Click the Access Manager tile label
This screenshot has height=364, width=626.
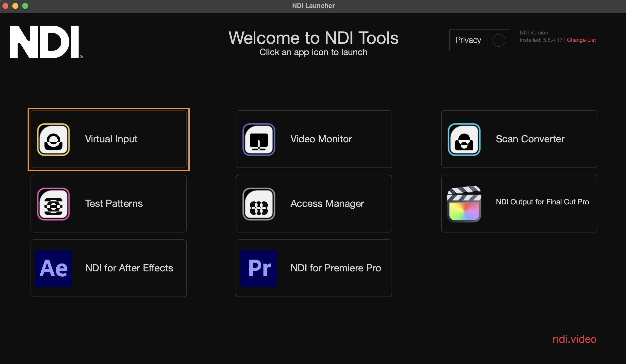pos(327,203)
